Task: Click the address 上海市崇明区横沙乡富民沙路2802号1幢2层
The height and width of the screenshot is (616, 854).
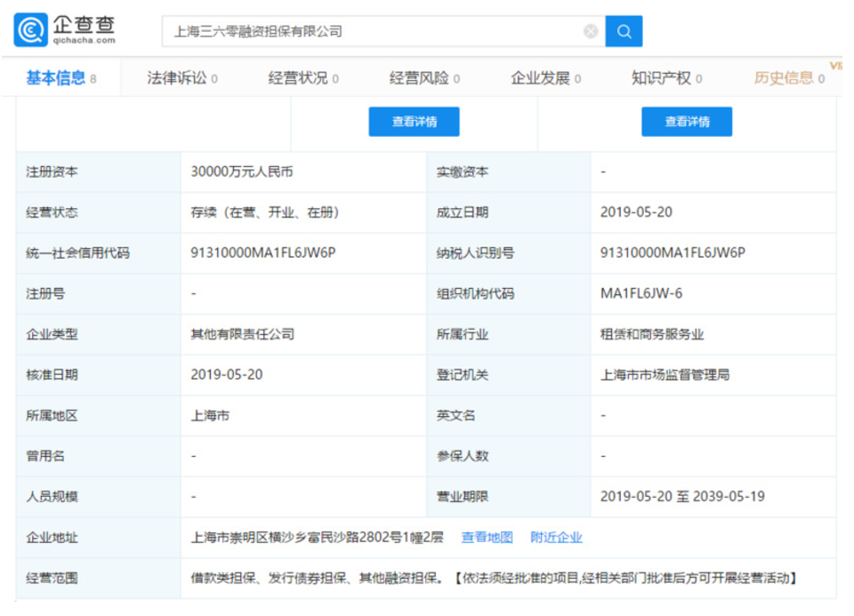Action: tap(317, 538)
